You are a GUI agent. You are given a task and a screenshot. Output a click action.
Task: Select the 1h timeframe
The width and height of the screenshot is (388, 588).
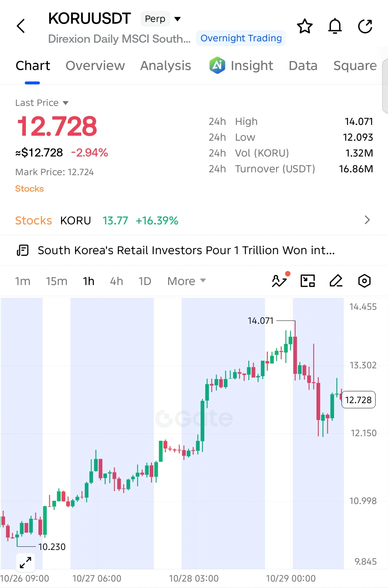89,281
